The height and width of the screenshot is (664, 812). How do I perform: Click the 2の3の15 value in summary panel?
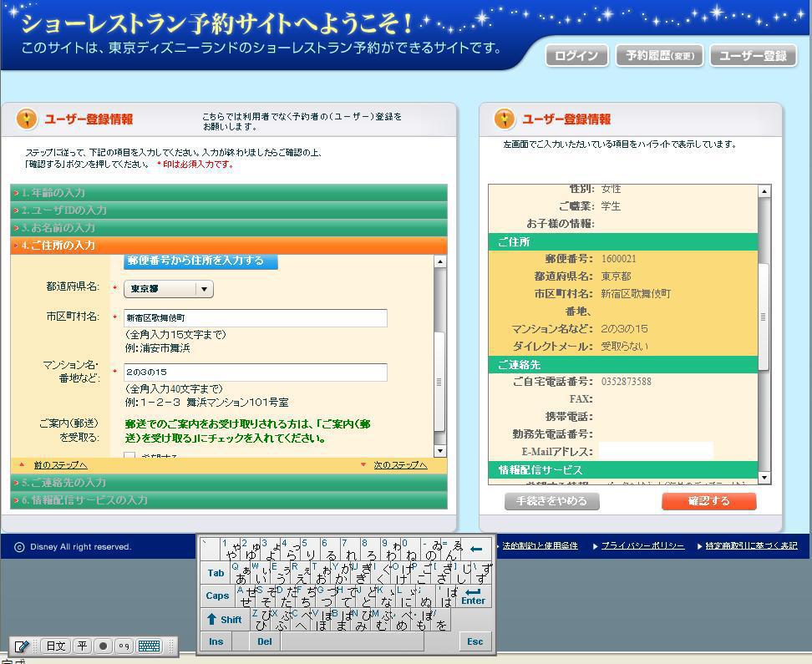click(624, 329)
